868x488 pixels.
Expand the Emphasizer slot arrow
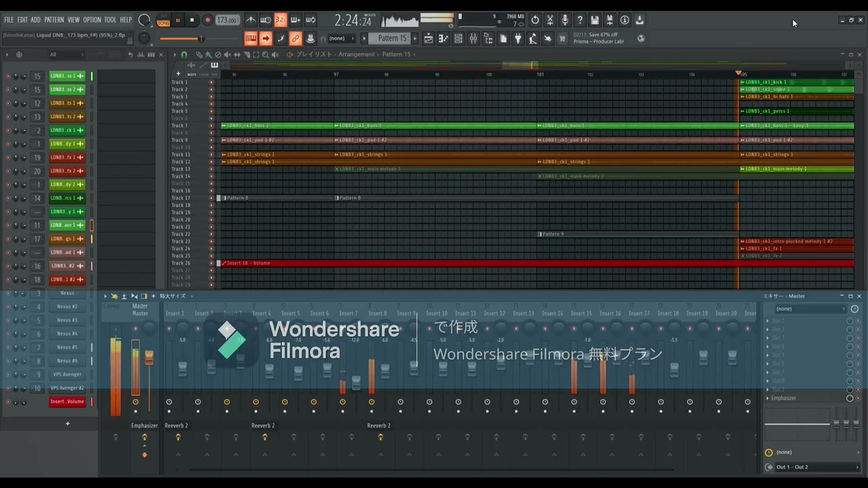[768, 398]
